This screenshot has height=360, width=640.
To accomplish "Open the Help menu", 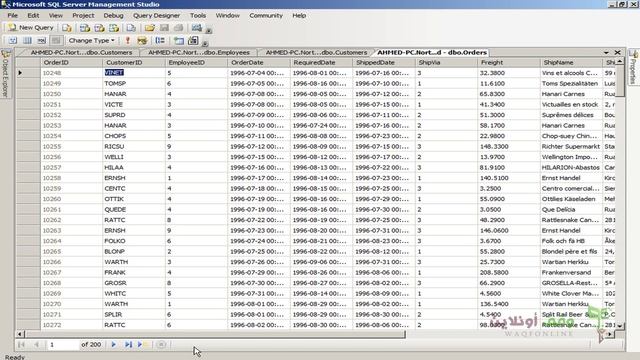I will tap(299, 16).
